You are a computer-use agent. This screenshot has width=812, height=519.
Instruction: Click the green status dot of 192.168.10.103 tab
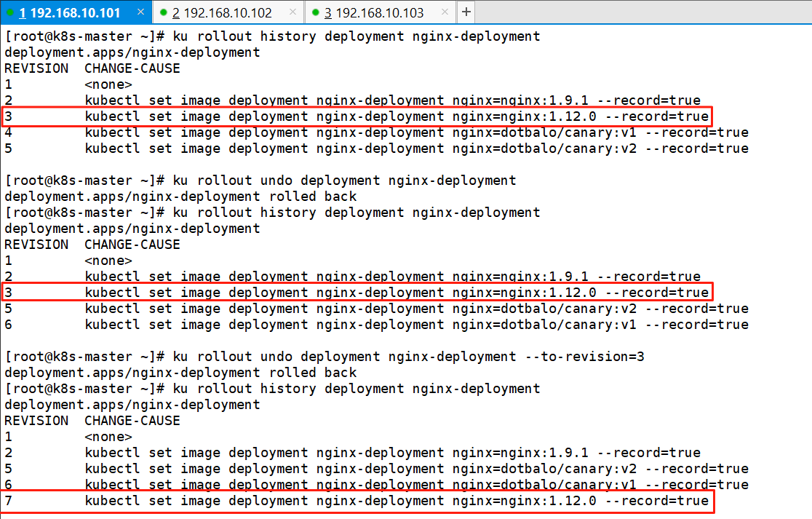coord(315,12)
